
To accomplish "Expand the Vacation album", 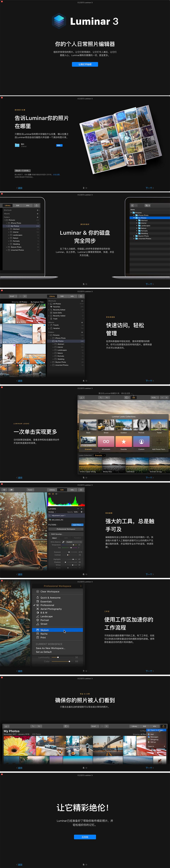I will point(49,328).
